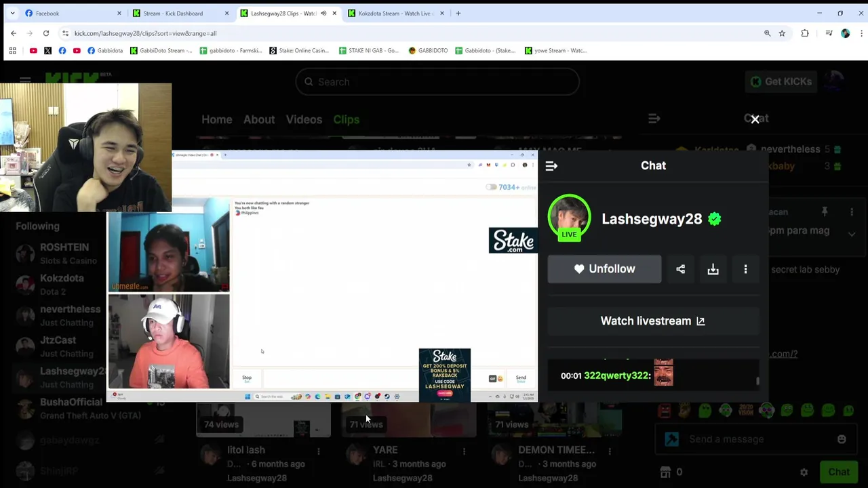Open the zoom magnifier icon in address bar
868x488 pixels.
[768, 33]
